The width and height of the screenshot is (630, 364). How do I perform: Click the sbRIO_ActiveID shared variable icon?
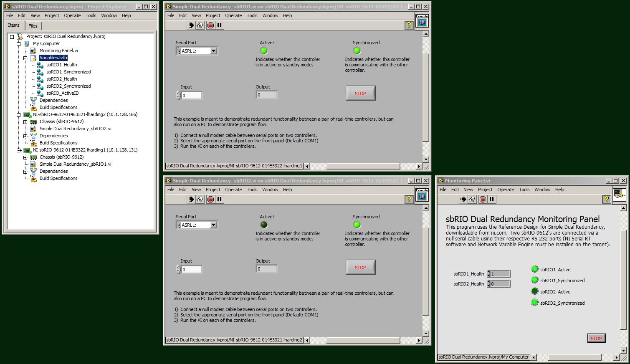(x=40, y=93)
